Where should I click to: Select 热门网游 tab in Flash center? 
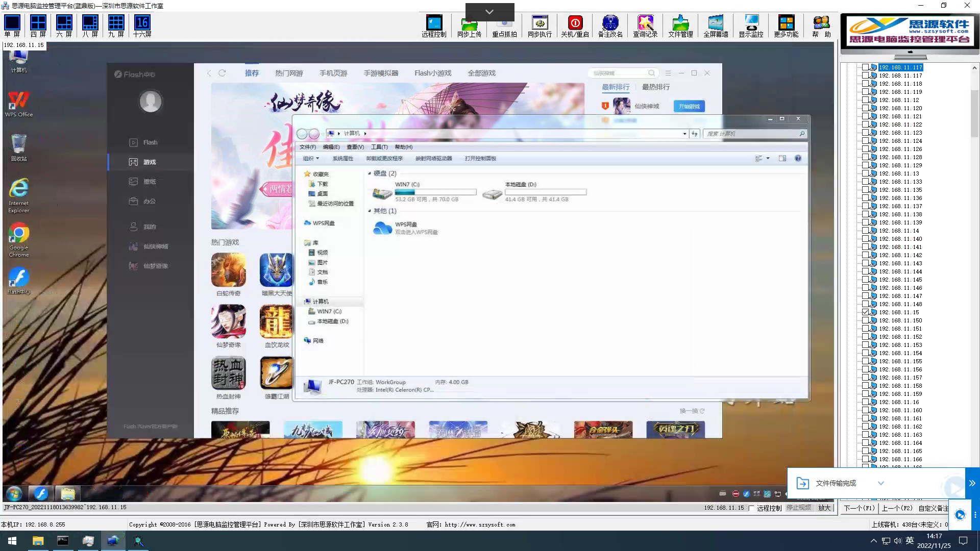click(289, 73)
